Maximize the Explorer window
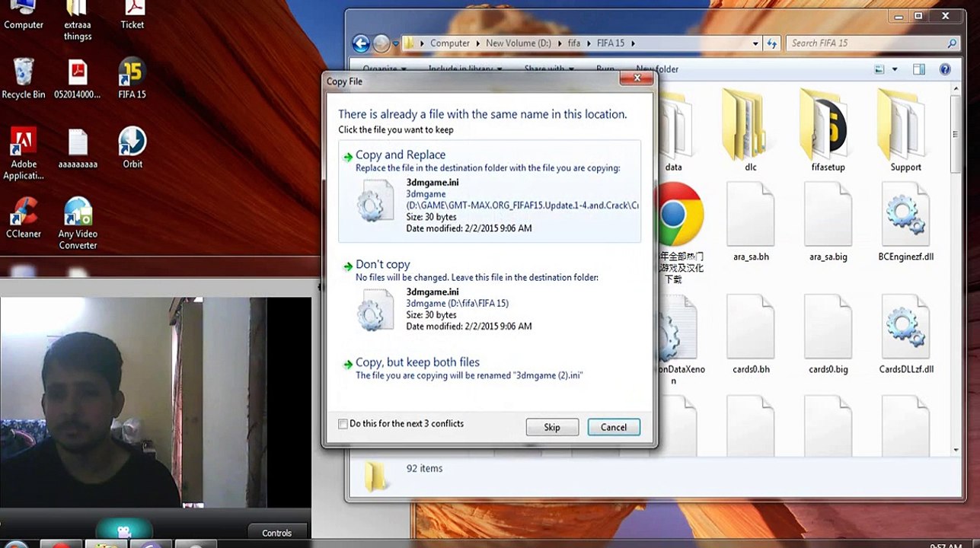This screenshot has height=548, width=980. 918,15
